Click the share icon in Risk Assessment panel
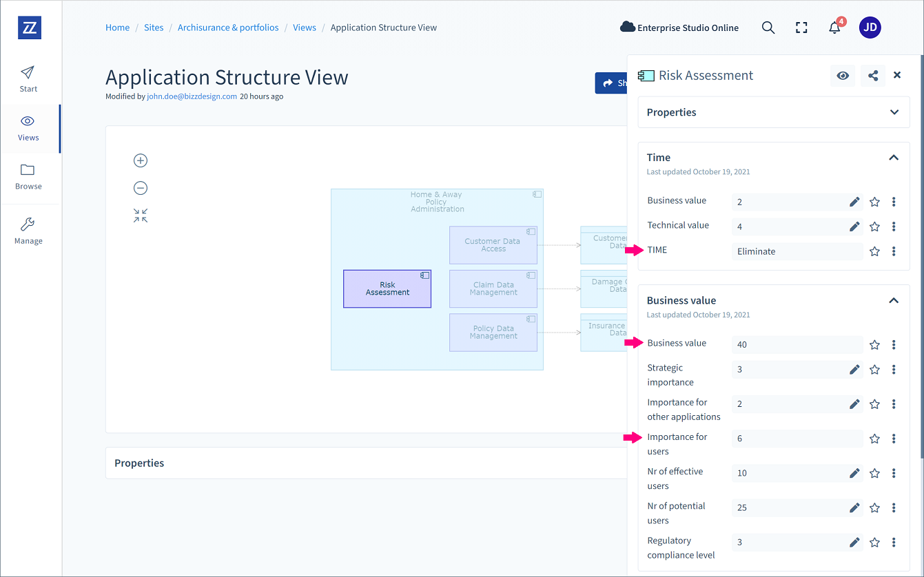This screenshot has width=924, height=577. [873, 76]
